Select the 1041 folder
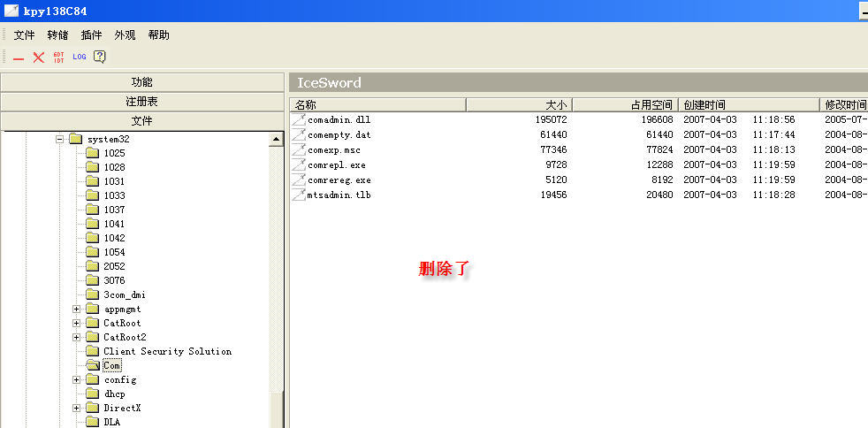Viewport: 868px width, 428px height. [x=114, y=224]
